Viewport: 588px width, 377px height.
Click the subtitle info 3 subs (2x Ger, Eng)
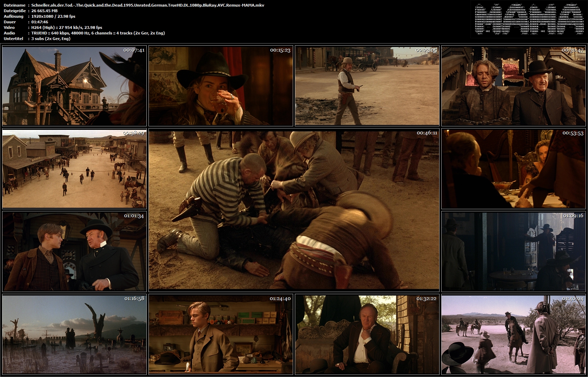51,39
